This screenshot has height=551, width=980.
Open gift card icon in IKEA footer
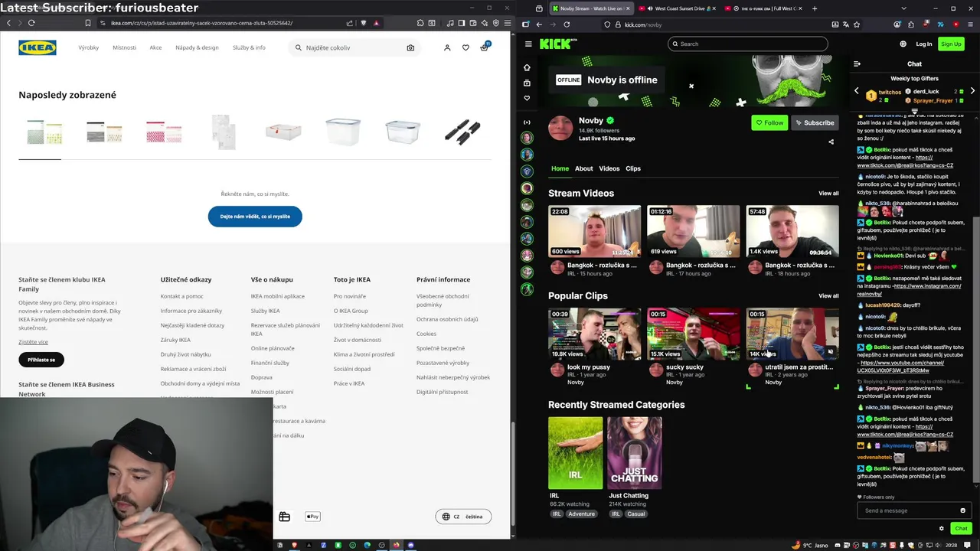[284, 517]
